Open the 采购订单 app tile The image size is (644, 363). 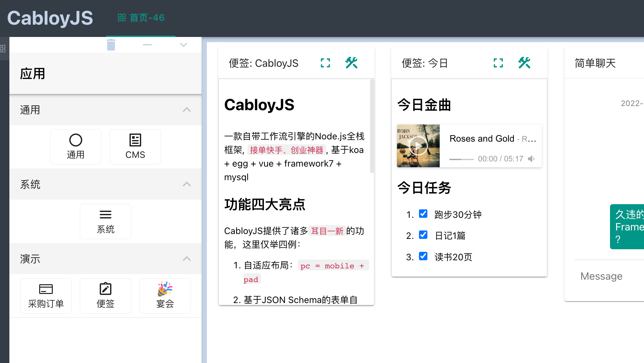point(46,296)
